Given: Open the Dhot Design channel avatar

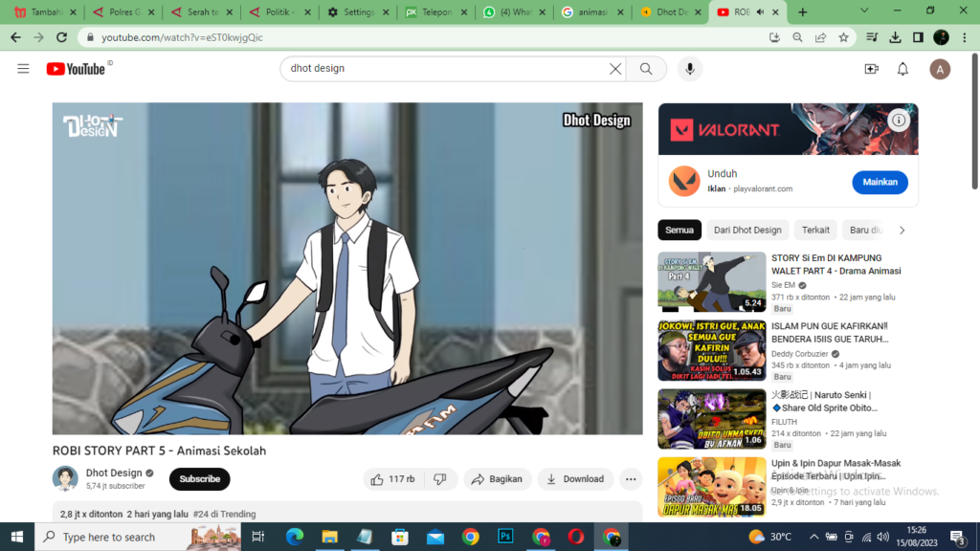Looking at the screenshot, I should [65, 478].
